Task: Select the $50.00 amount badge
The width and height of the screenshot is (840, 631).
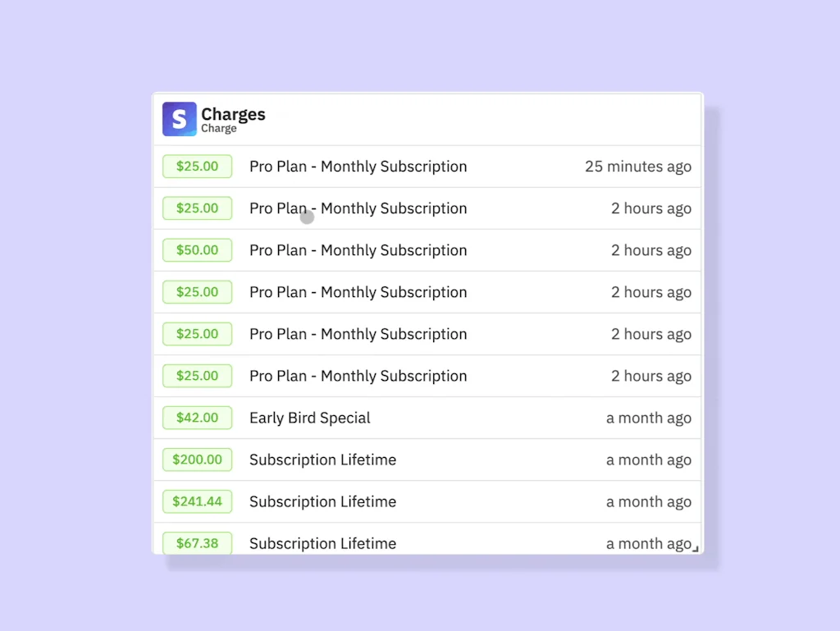Action: coord(197,250)
